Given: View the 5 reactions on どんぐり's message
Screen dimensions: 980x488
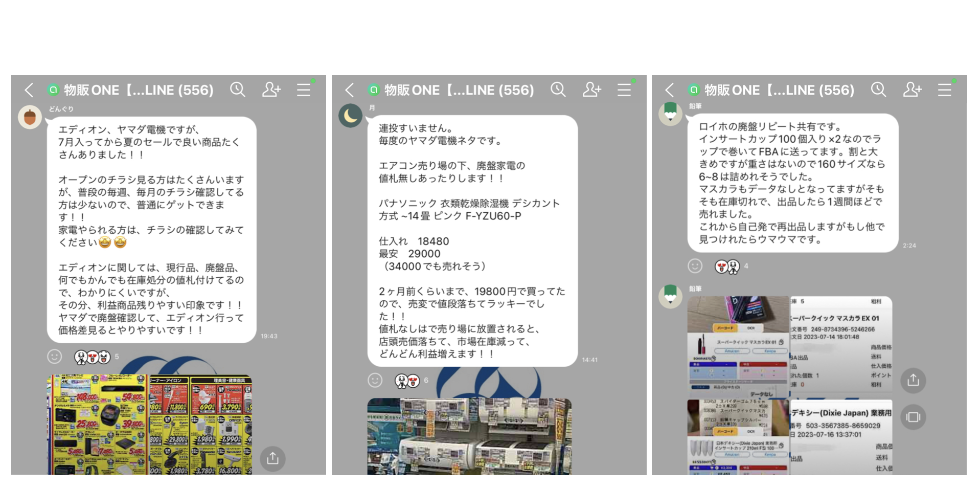Looking at the screenshot, I should 96,357.
